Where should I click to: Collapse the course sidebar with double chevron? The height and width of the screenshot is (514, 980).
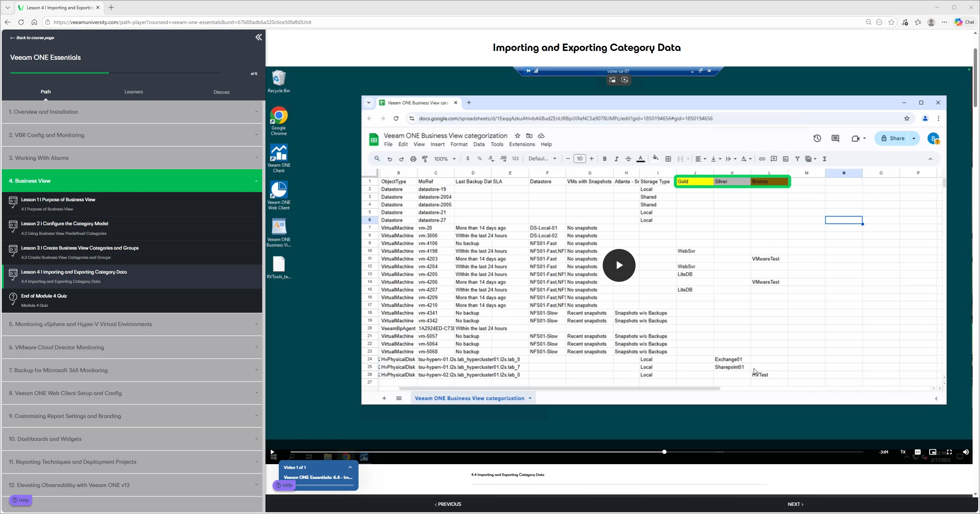(259, 37)
